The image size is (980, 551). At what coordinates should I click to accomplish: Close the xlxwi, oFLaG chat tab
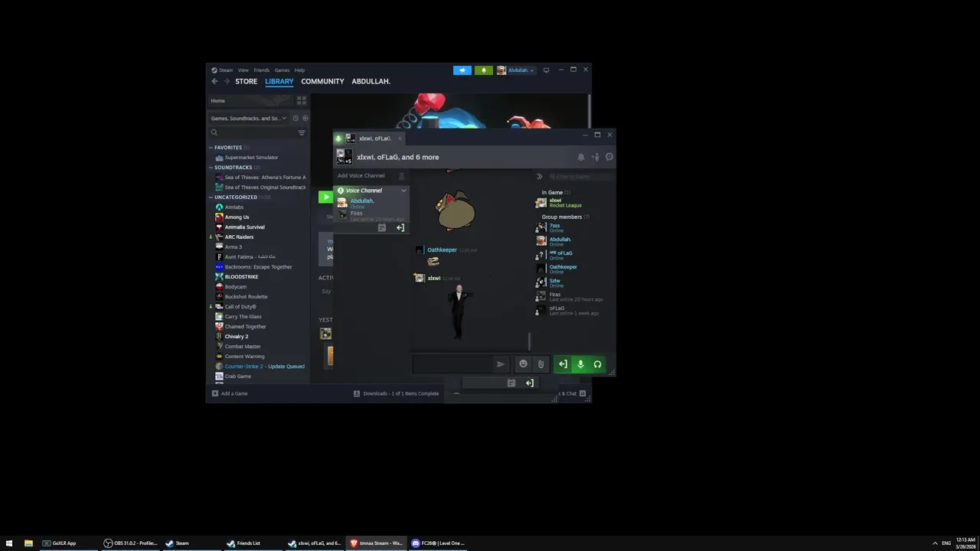coord(400,139)
